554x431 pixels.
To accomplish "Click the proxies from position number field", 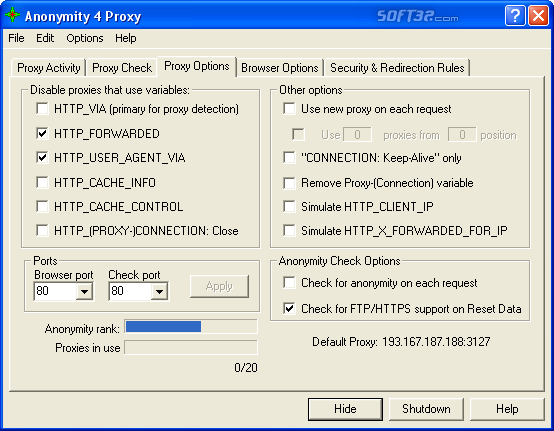I will click(462, 135).
